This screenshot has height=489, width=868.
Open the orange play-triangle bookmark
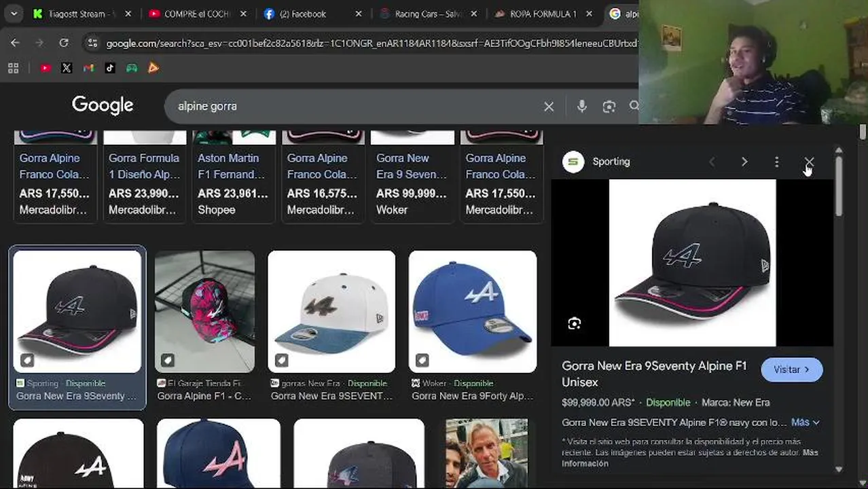(153, 68)
